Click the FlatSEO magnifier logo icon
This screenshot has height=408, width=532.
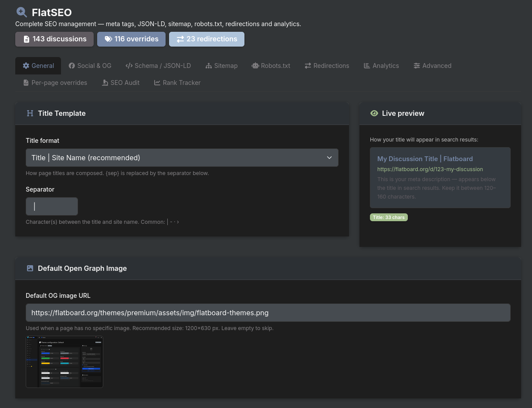tap(21, 12)
